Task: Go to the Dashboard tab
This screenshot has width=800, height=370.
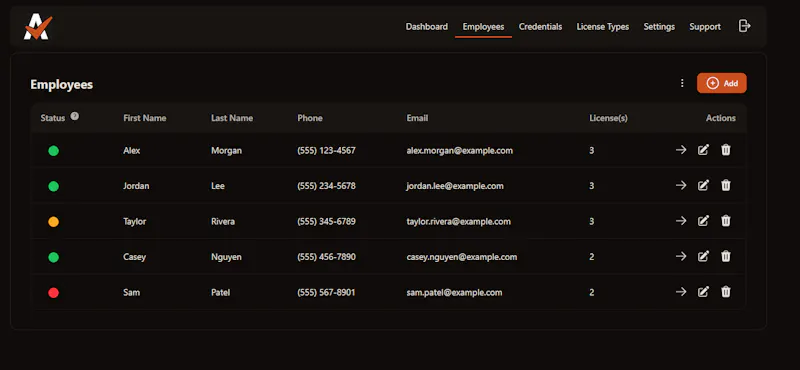Action: 427,27
